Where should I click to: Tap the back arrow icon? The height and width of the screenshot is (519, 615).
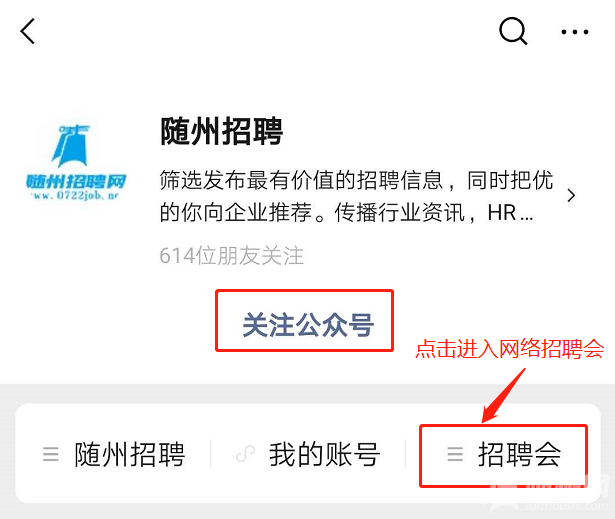pos(28,31)
